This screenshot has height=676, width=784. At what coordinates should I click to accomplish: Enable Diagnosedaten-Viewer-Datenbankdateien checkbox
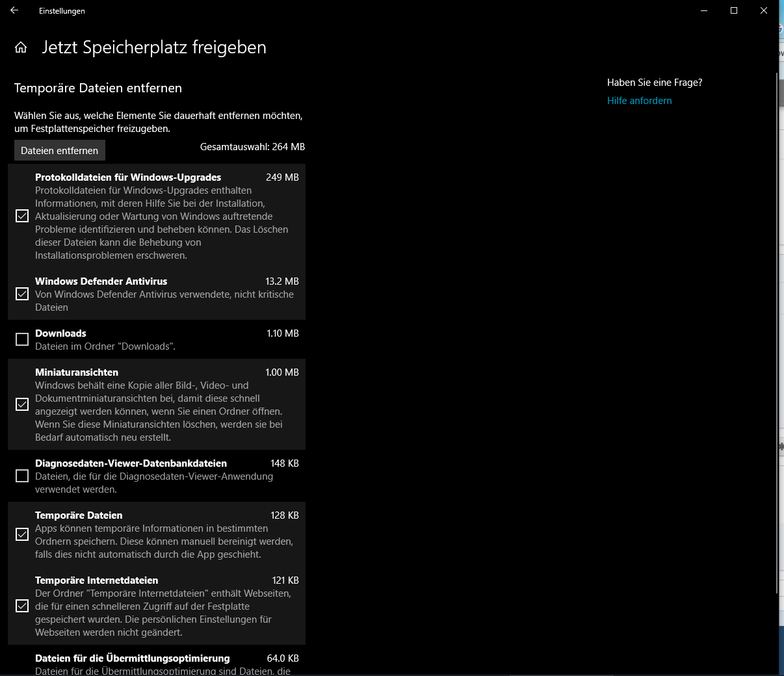[x=22, y=476]
